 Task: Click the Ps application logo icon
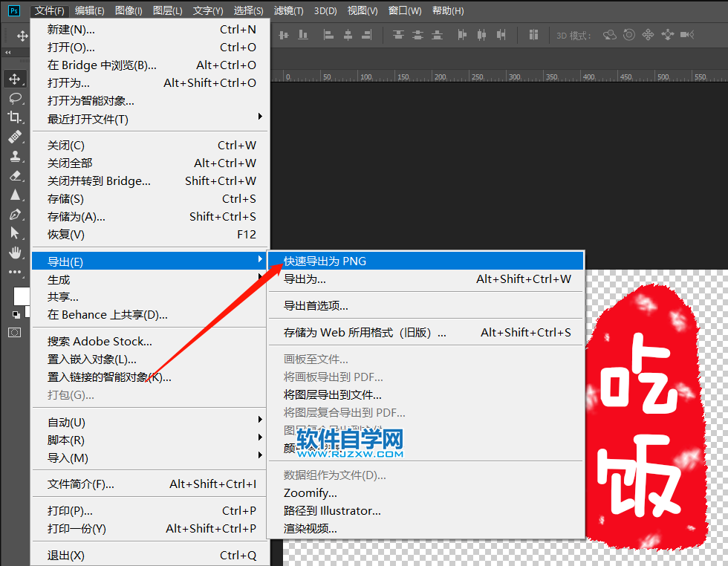click(14, 10)
